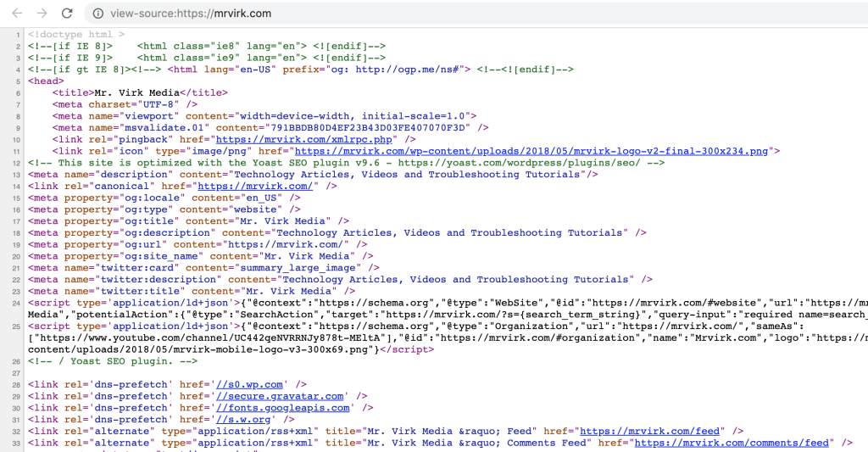
Task: Click the youtube.com channel URL text
Action: (209, 338)
